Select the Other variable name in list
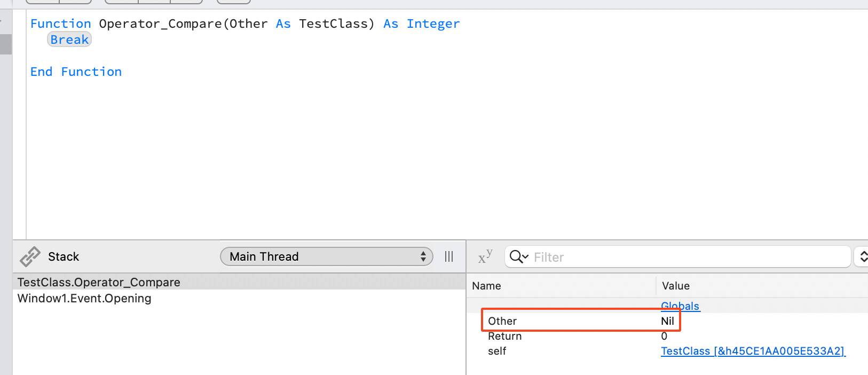 pyautogui.click(x=502, y=321)
